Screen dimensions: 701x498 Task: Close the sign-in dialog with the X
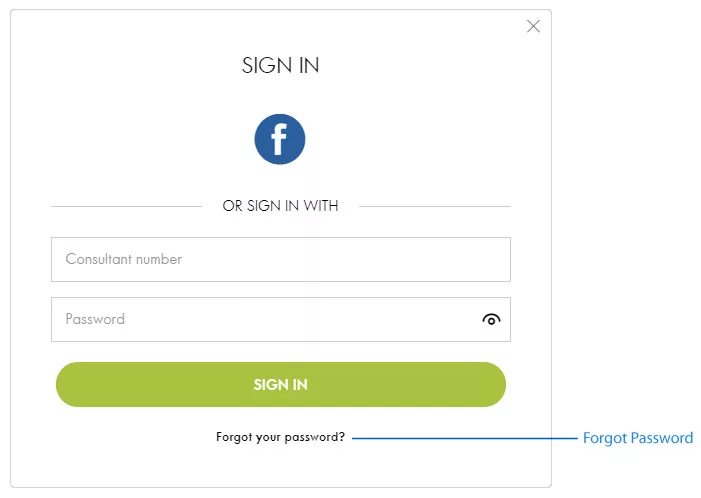click(533, 26)
